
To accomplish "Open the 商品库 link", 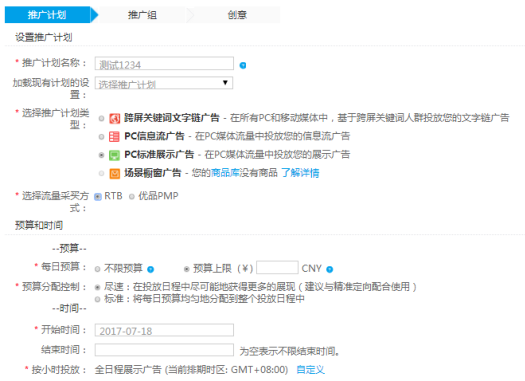I will (225, 173).
